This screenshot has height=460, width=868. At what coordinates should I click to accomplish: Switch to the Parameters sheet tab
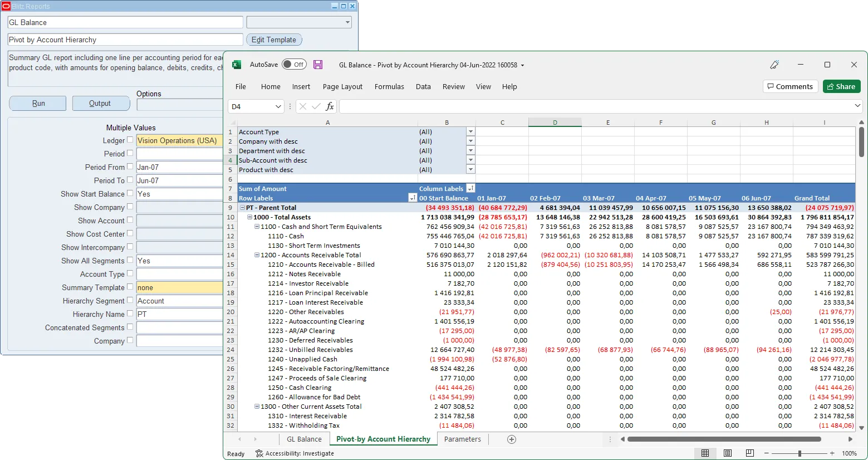(x=463, y=439)
